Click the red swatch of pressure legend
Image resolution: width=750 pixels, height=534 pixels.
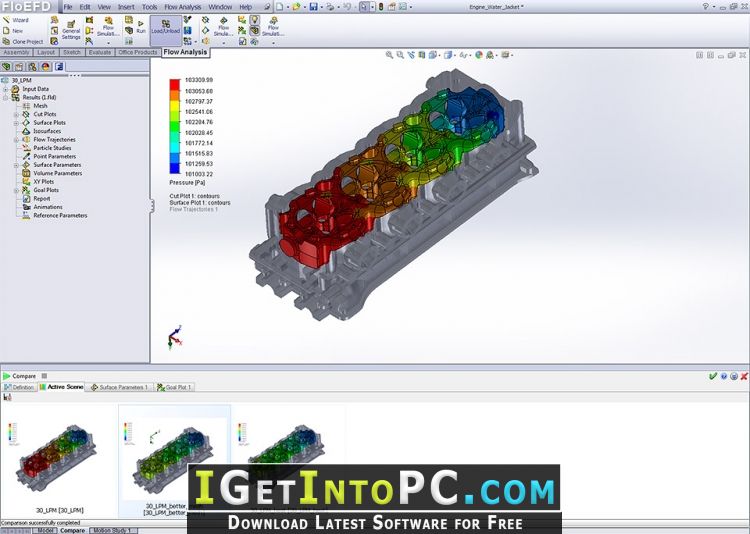pos(175,85)
